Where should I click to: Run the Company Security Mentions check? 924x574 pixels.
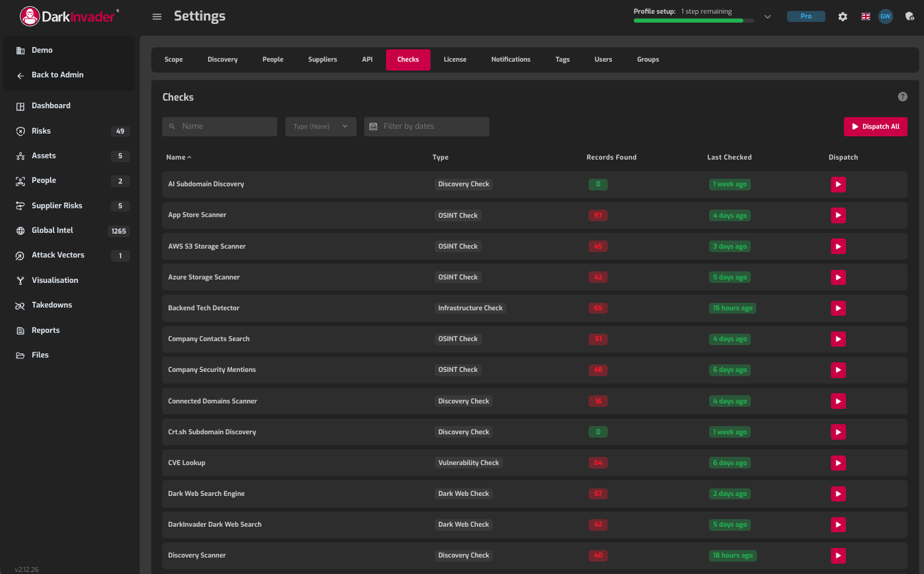coord(838,370)
